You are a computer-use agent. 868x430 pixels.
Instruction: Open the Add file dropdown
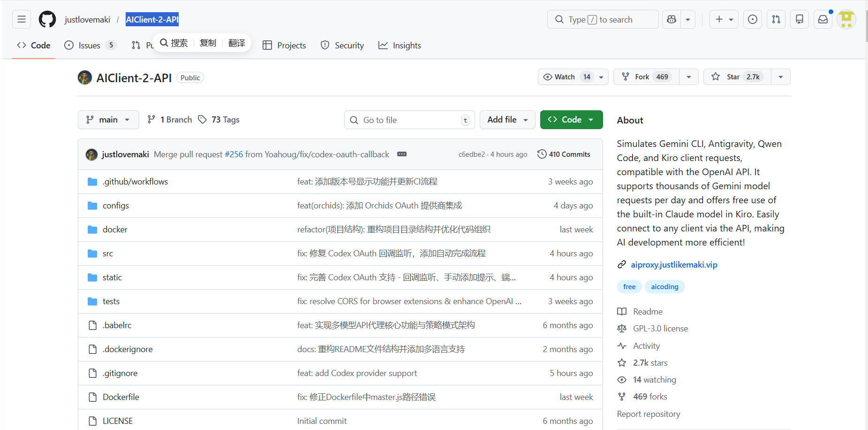[x=507, y=120]
